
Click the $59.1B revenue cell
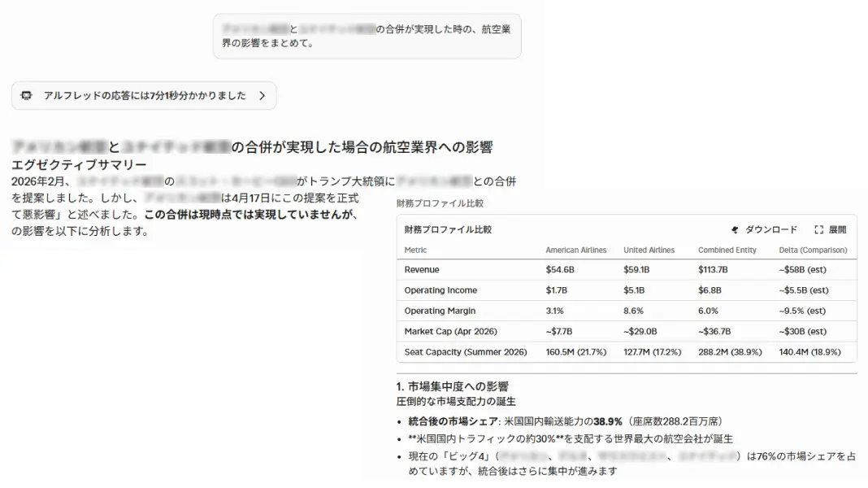pos(636,270)
